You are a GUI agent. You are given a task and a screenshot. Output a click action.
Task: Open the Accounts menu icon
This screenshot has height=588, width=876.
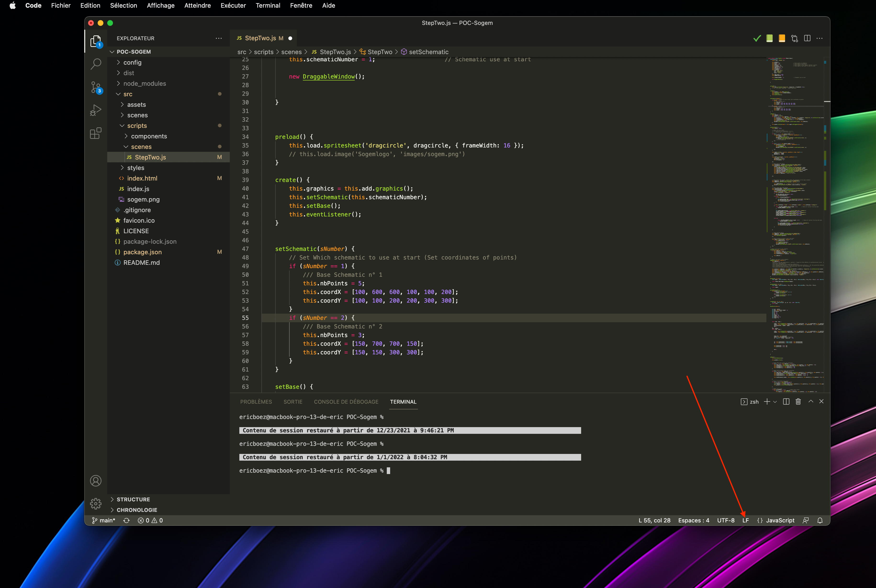(96, 481)
